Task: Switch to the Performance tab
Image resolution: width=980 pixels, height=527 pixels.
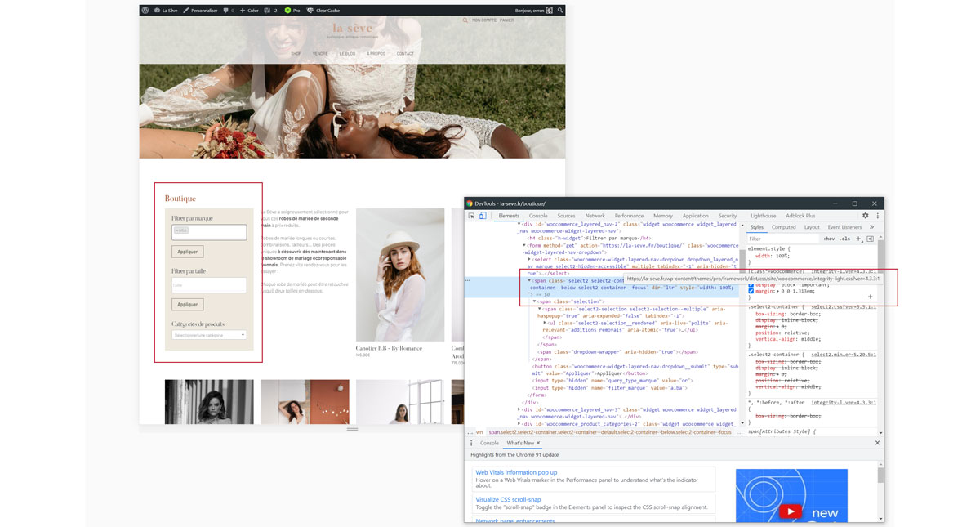Action: coord(629,216)
